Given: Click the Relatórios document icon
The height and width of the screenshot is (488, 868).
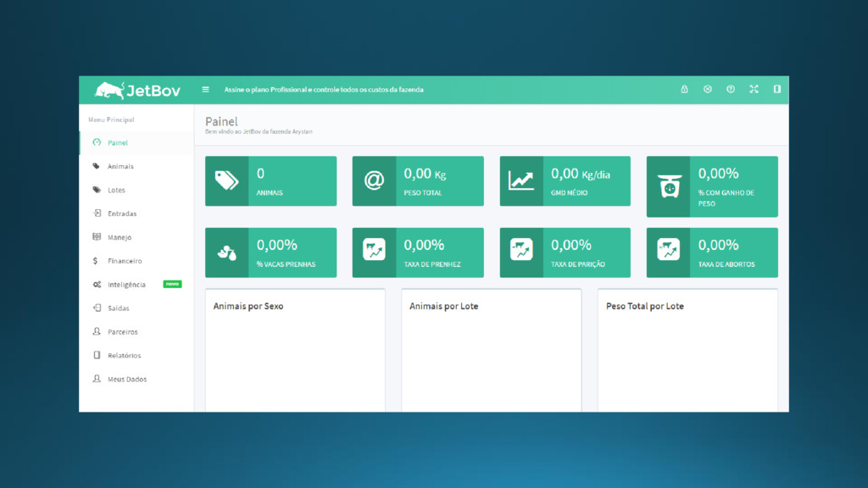Looking at the screenshot, I should pyautogui.click(x=97, y=355).
